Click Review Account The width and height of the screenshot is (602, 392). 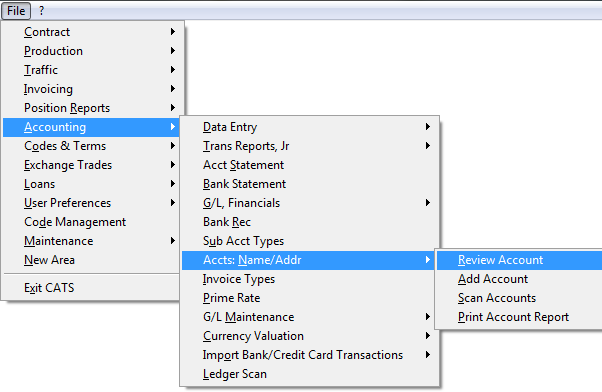click(519, 260)
